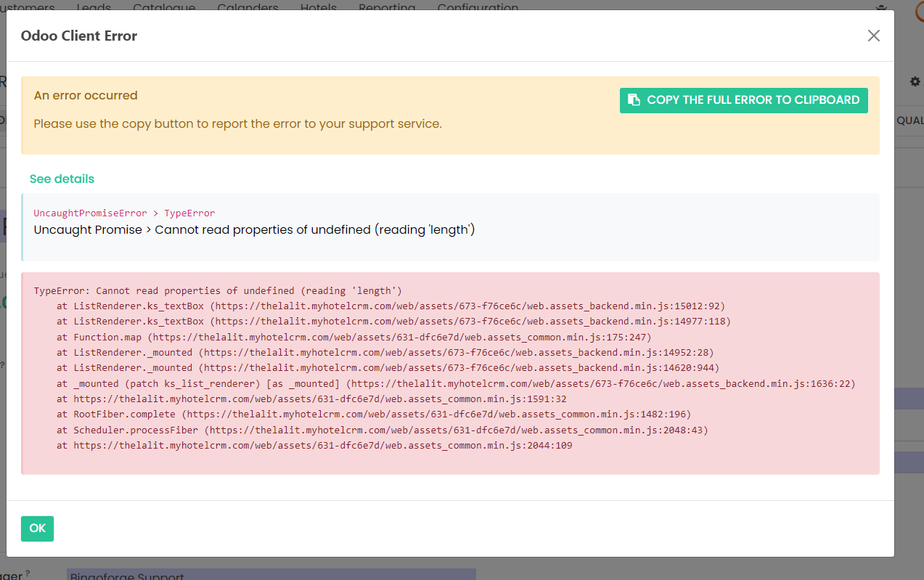This screenshot has width=924, height=580.
Task: Toggle the See details link
Action: click(x=62, y=179)
